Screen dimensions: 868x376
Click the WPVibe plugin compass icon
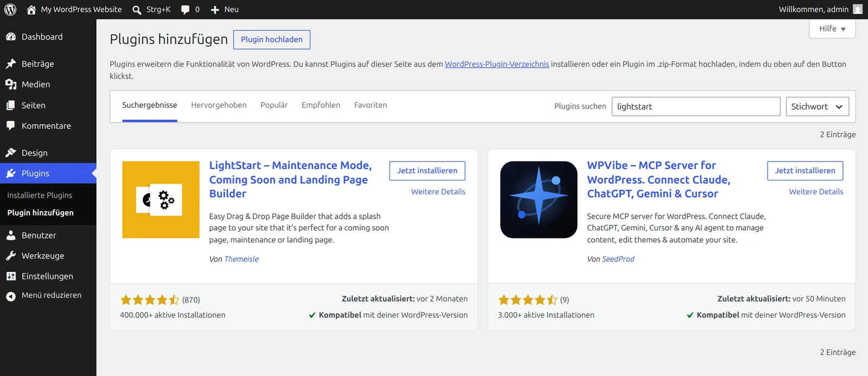point(539,199)
